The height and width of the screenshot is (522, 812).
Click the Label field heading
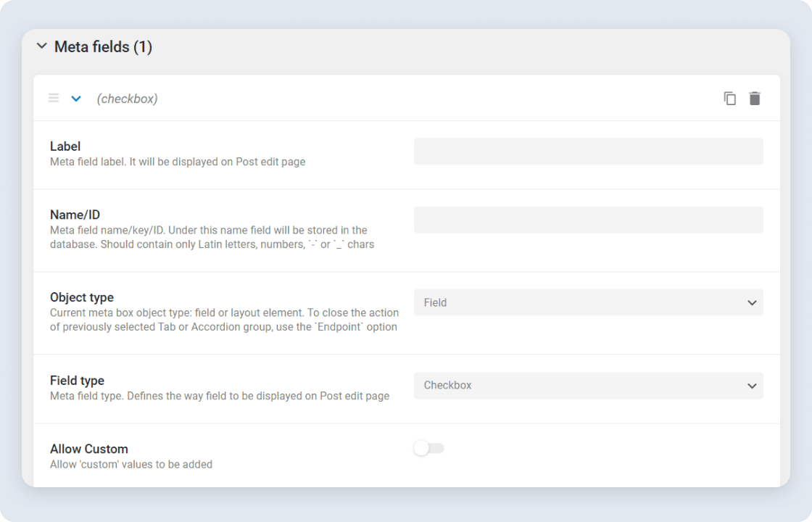65,146
